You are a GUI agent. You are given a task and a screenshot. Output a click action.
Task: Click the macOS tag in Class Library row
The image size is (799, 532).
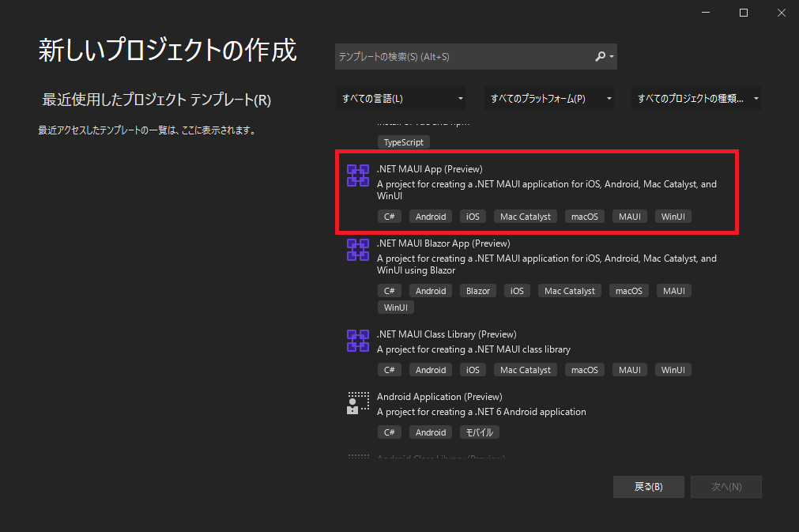585,370
